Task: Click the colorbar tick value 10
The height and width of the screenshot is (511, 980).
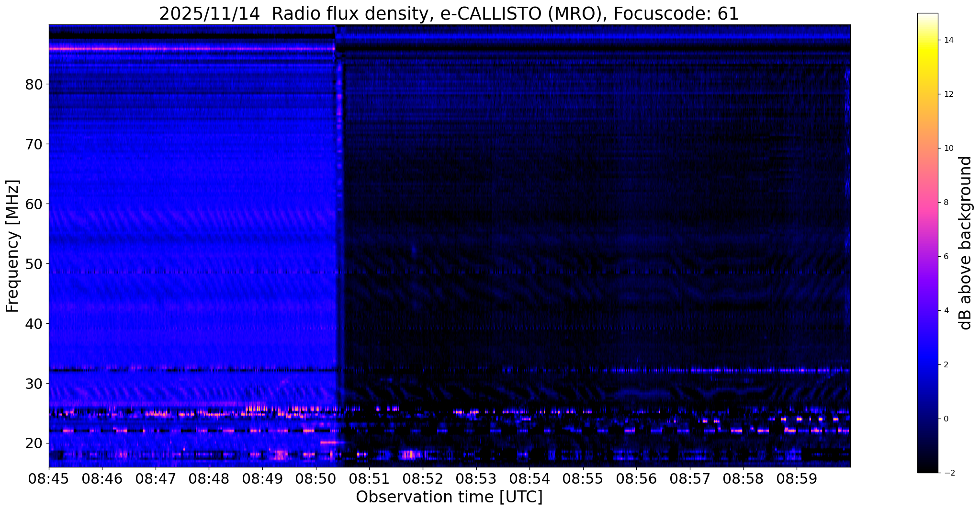Action: [948, 148]
